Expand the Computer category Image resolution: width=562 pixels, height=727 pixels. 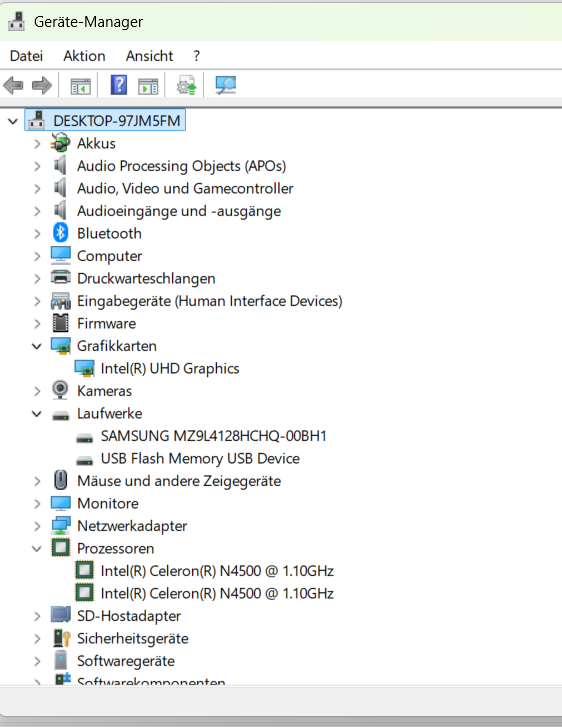pyautogui.click(x=37, y=256)
